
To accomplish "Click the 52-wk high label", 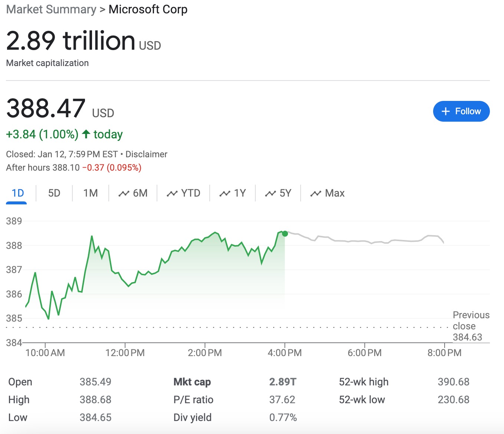I will (364, 382).
